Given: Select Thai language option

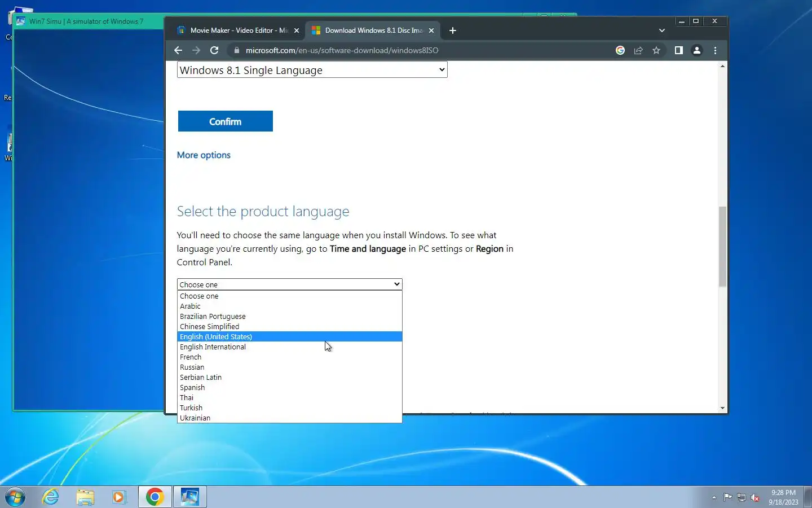Looking at the screenshot, I should coord(290,397).
